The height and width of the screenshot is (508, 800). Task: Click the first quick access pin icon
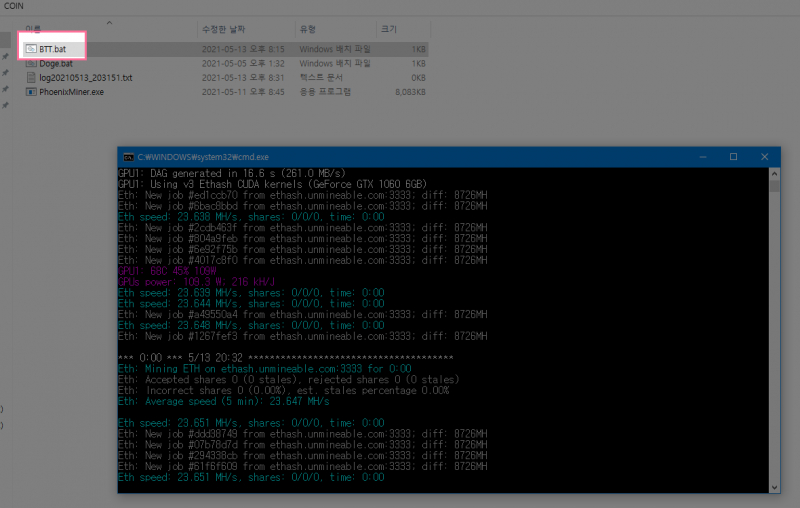pyautogui.click(x=5, y=56)
